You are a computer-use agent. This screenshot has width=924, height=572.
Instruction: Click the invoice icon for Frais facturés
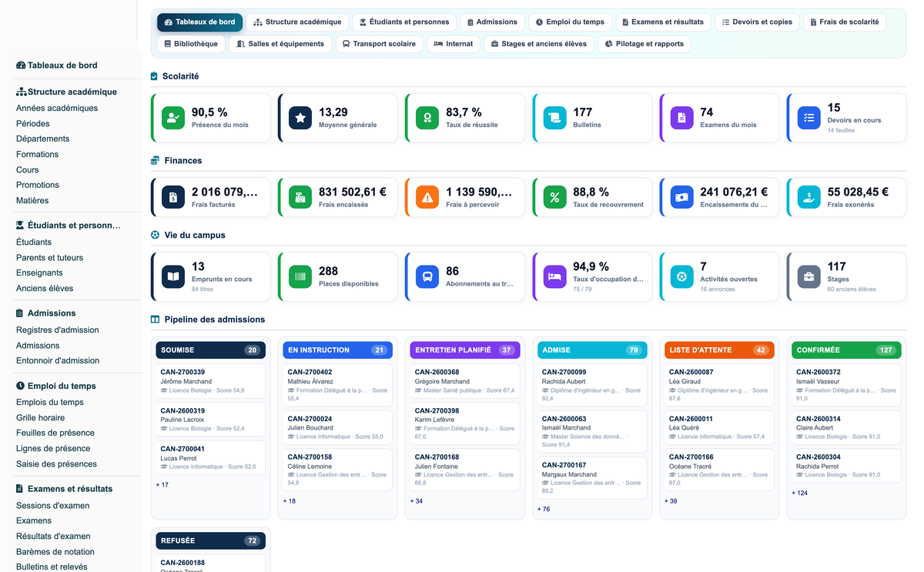click(173, 197)
